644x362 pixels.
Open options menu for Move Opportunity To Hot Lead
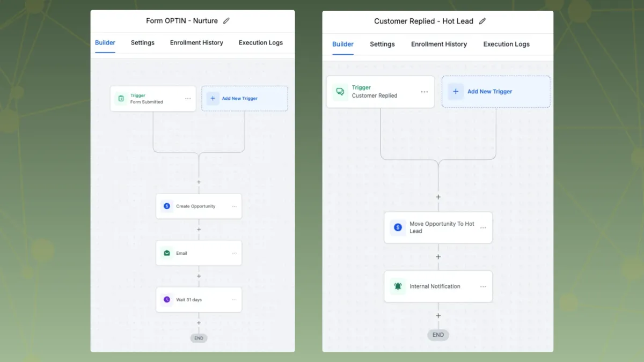pyautogui.click(x=483, y=228)
